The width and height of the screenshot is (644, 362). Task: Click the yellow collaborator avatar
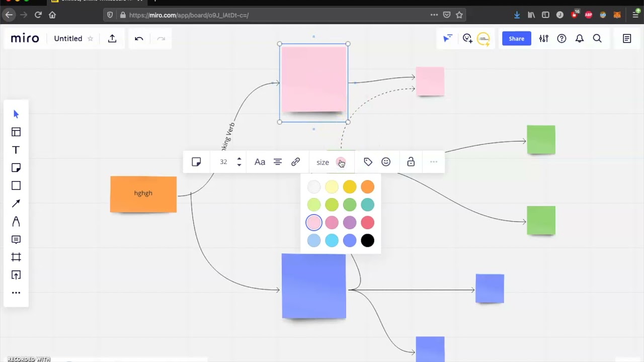coord(483,39)
